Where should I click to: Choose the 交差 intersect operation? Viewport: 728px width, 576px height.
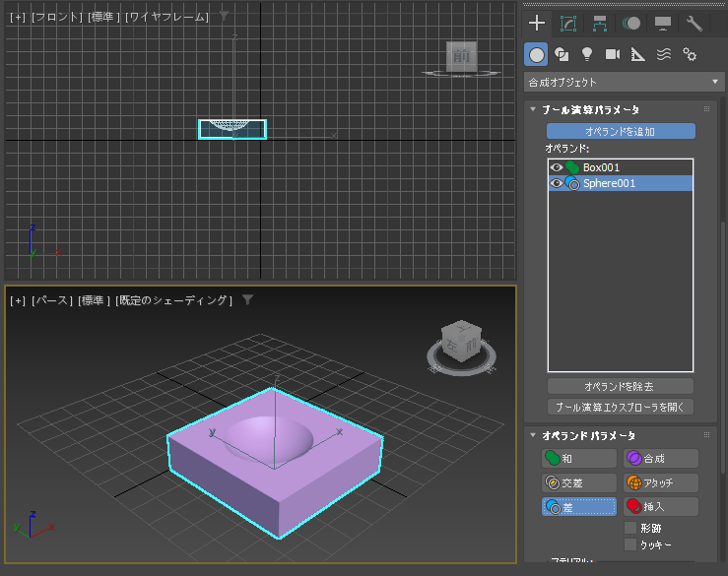tap(579, 482)
